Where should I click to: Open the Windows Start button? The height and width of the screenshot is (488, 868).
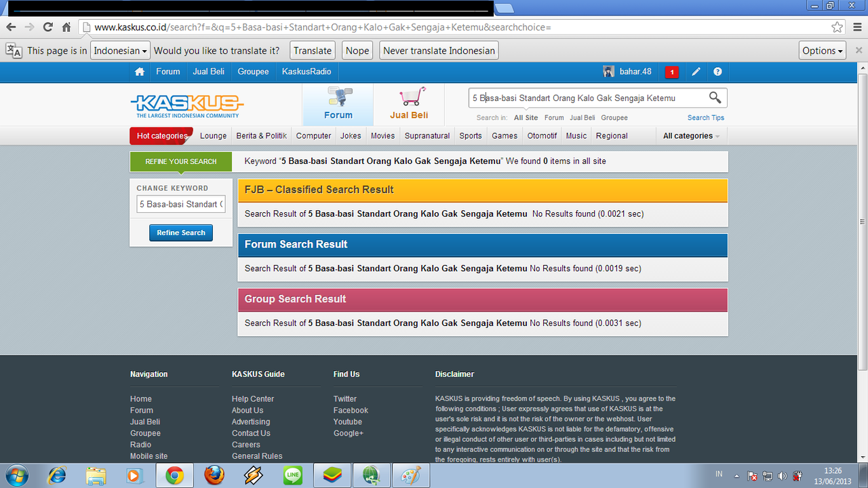tap(16, 475)
